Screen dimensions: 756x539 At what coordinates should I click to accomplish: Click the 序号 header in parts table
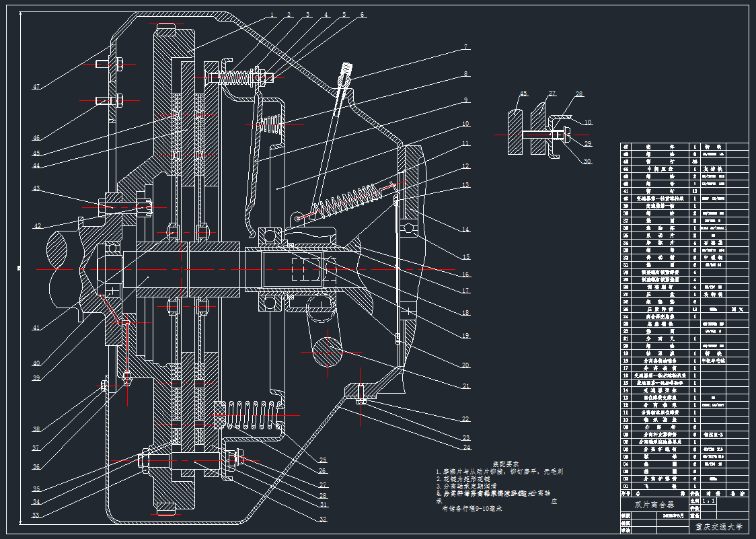[627, 493]
